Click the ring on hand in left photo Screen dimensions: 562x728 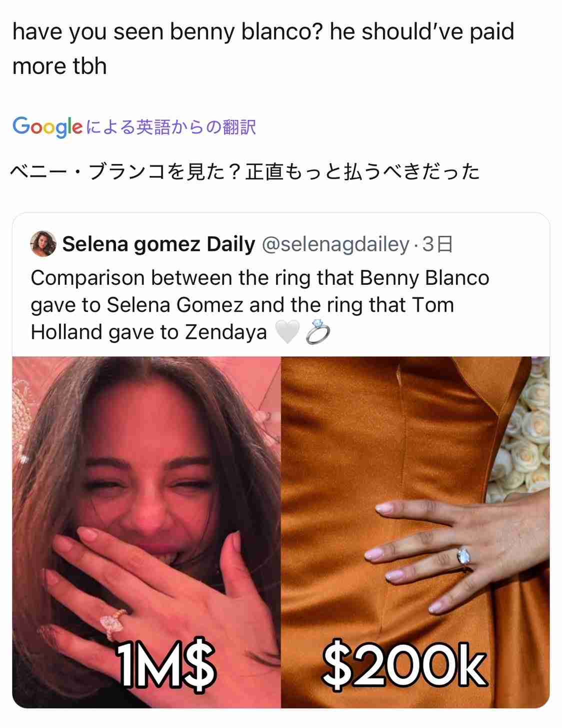tap(112, 623)
